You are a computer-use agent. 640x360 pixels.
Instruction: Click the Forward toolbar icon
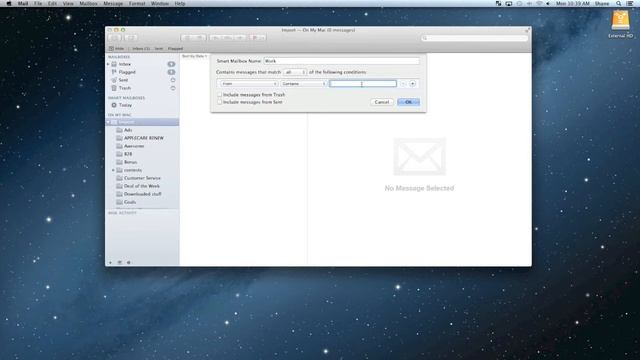(240, 38)
